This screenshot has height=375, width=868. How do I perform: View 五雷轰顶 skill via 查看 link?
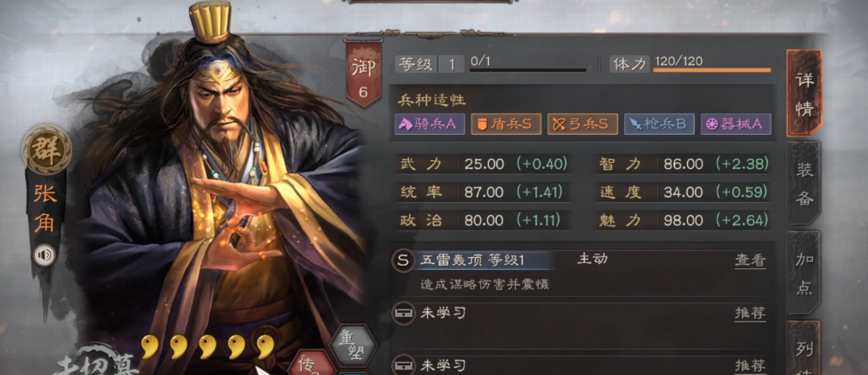750,260
